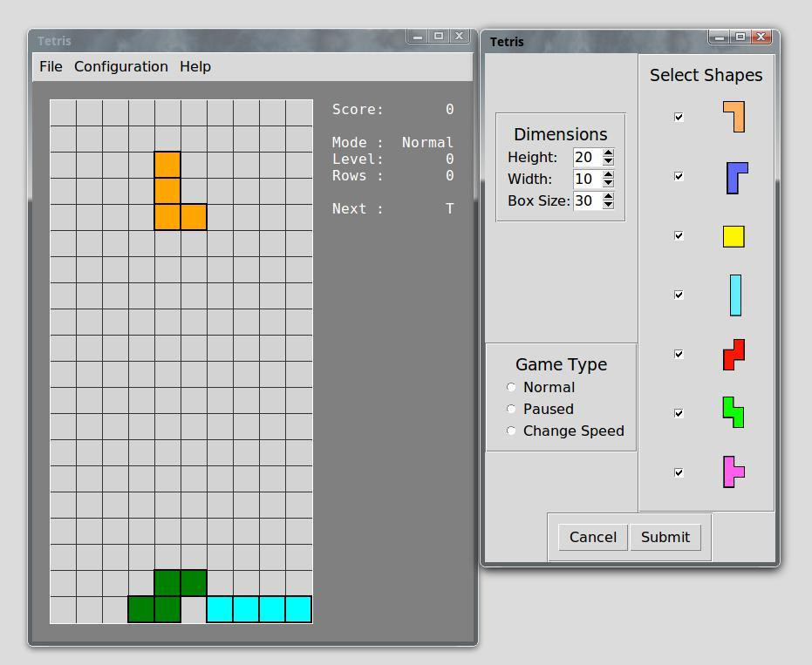Decrease Box Size with the down arrow

click(x=609, y=205)
